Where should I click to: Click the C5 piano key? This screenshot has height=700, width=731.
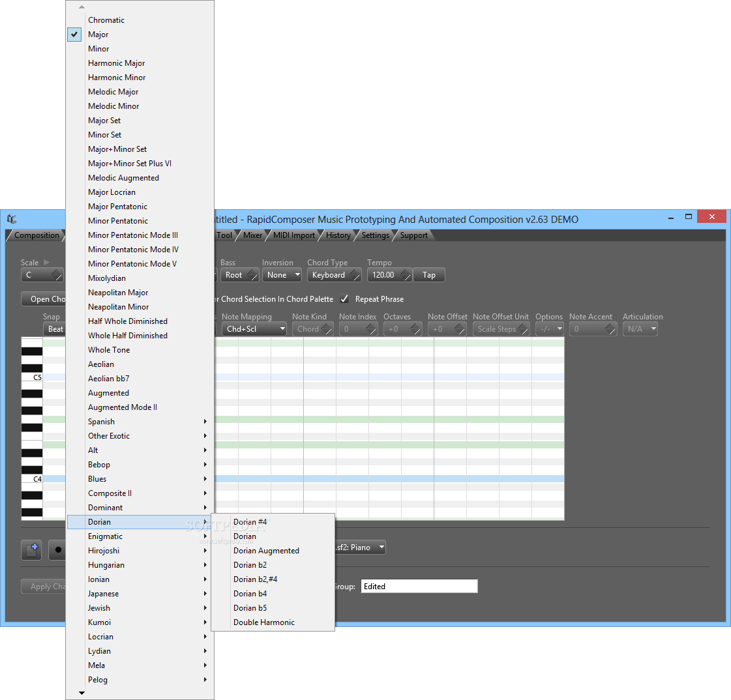[32, 377]
